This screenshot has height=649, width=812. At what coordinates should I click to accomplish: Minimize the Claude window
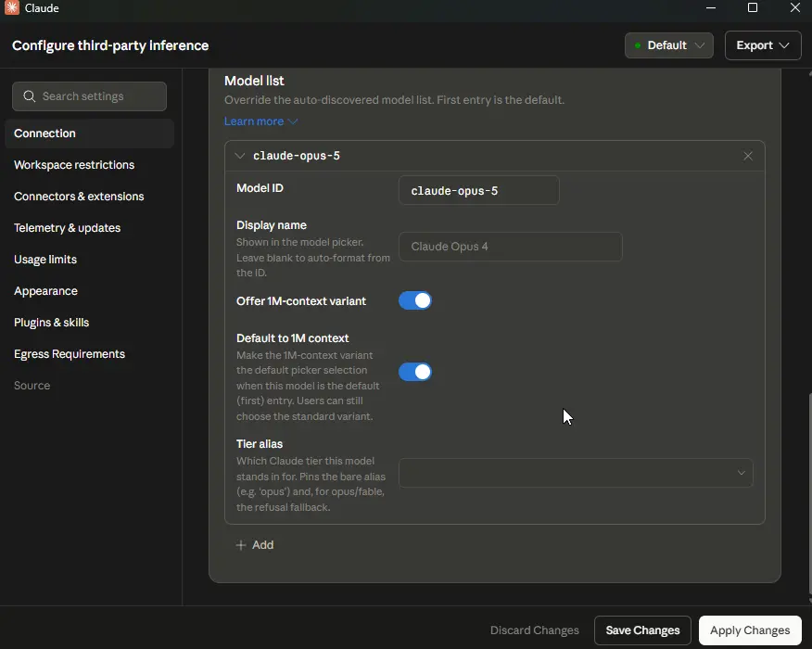(710, 7)
